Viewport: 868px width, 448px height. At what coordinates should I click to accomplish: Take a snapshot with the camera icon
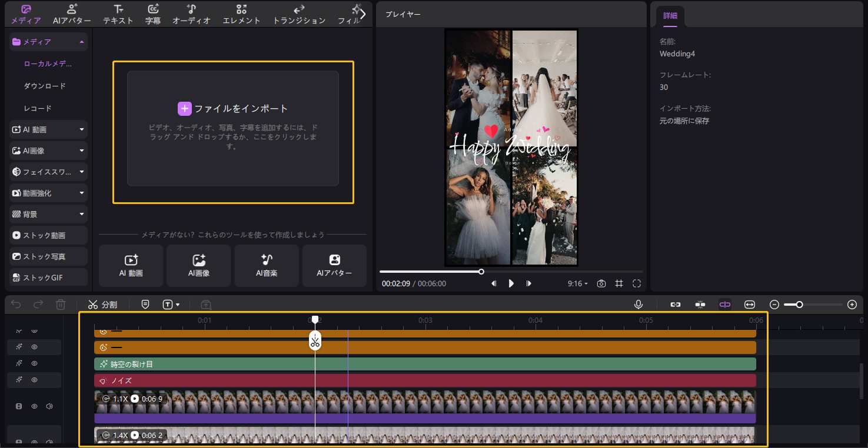tap(601, 283)
